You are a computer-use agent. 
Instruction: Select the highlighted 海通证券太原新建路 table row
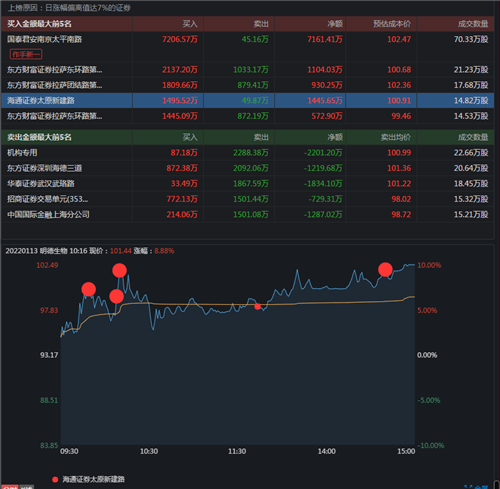248,100
